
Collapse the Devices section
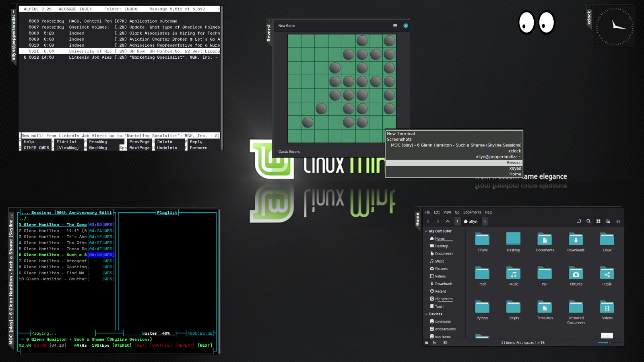coord(426,314)
